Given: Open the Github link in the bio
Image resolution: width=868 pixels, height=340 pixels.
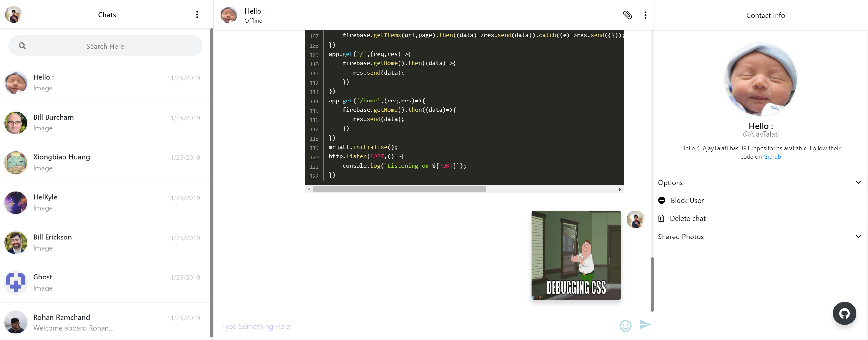Looking at the screenshot, I should coord(772,156).
